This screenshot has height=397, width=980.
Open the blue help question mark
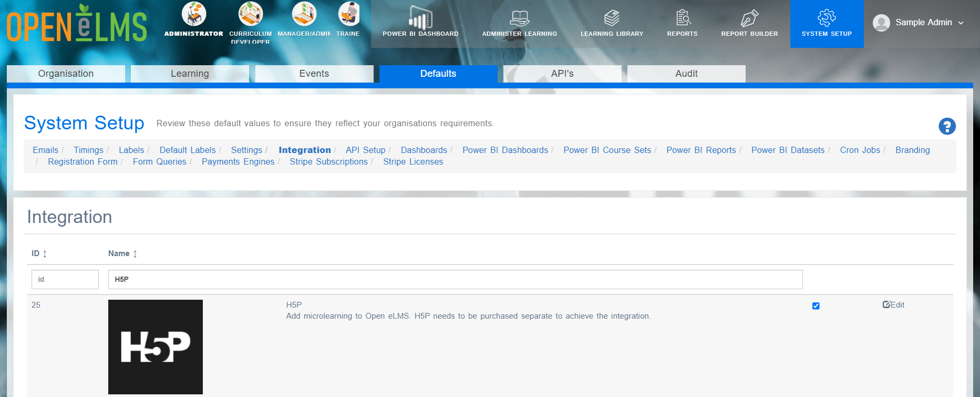[x=947, y=126]
